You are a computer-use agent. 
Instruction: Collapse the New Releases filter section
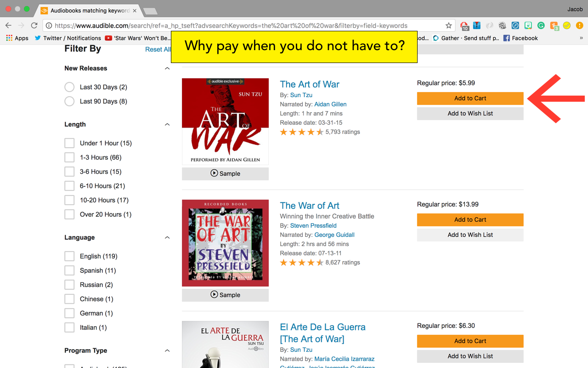coord(167,69)
